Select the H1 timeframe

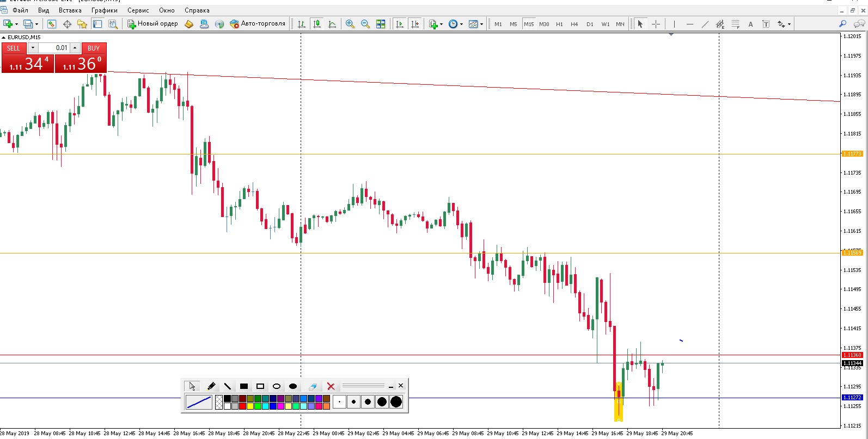click(x=559, y=24)
